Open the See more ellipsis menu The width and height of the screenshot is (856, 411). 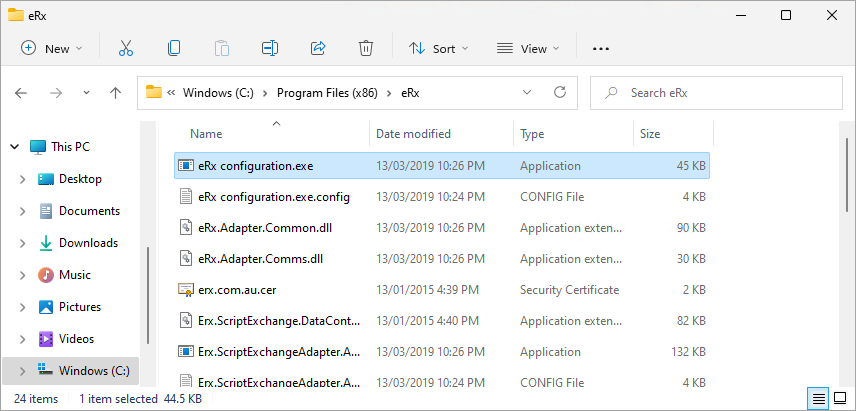click(x=601, y=48)
